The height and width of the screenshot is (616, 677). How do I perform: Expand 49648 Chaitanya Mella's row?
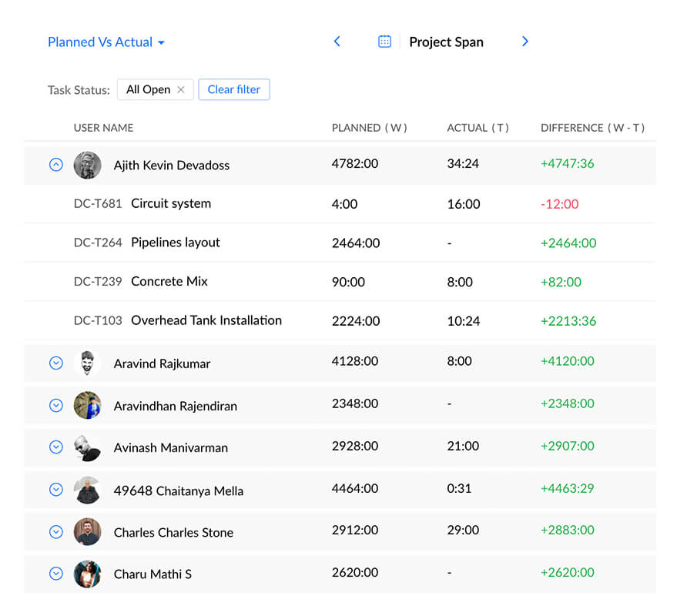[55, 490]
